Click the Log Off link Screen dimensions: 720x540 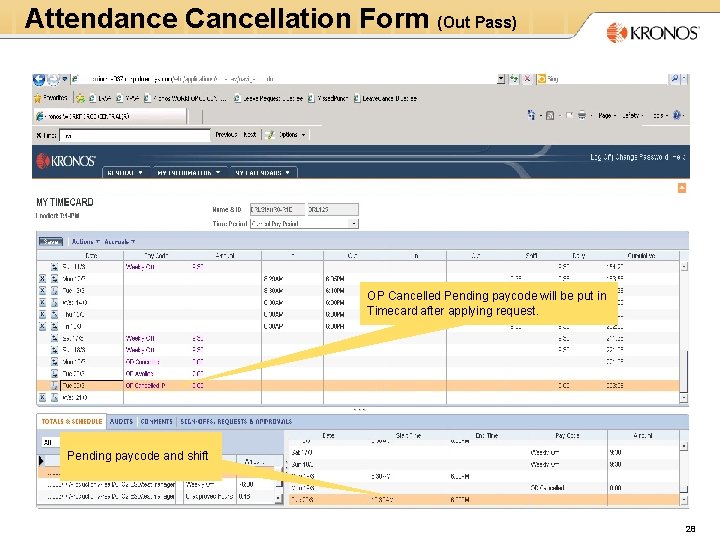point(602,157)
